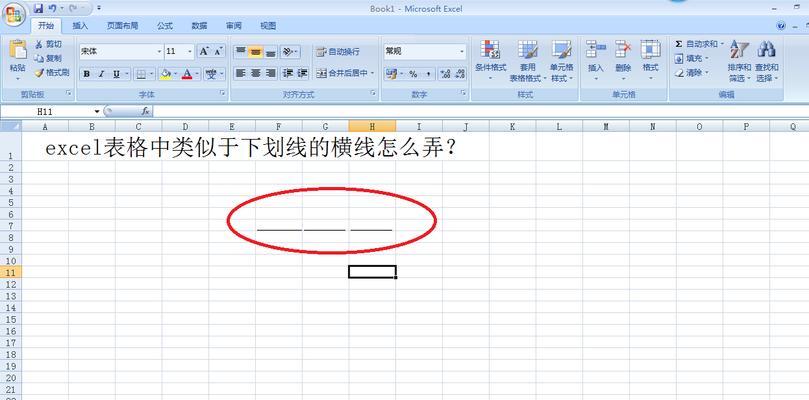Viewport: 809px width, 400px height.
Task: Open the text orientation button
Action: [290, 51]
